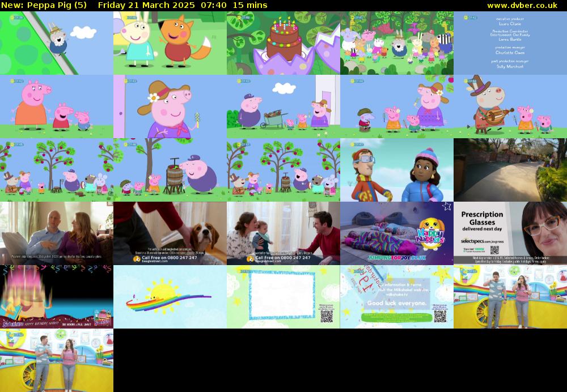The width and height of the screenshot is (567, 392).
Task: Select thumbnail of blank white framed card
Action: click(x=283, y=297)
